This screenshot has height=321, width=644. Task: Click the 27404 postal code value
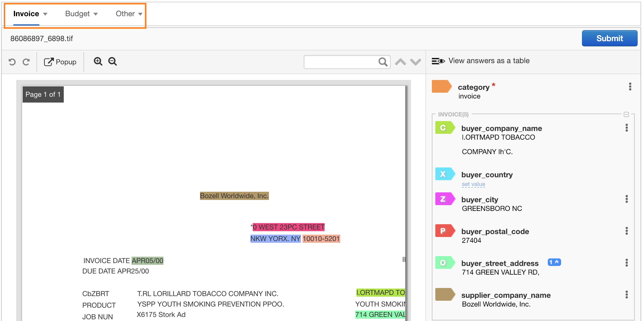click(x=472, y=240)
